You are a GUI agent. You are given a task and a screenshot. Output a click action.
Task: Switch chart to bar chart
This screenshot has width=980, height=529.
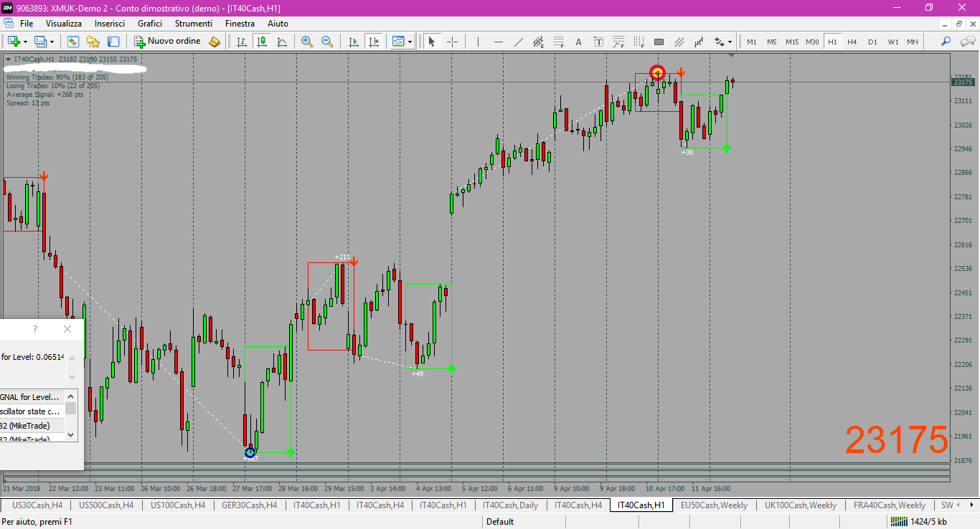[242, 42]
